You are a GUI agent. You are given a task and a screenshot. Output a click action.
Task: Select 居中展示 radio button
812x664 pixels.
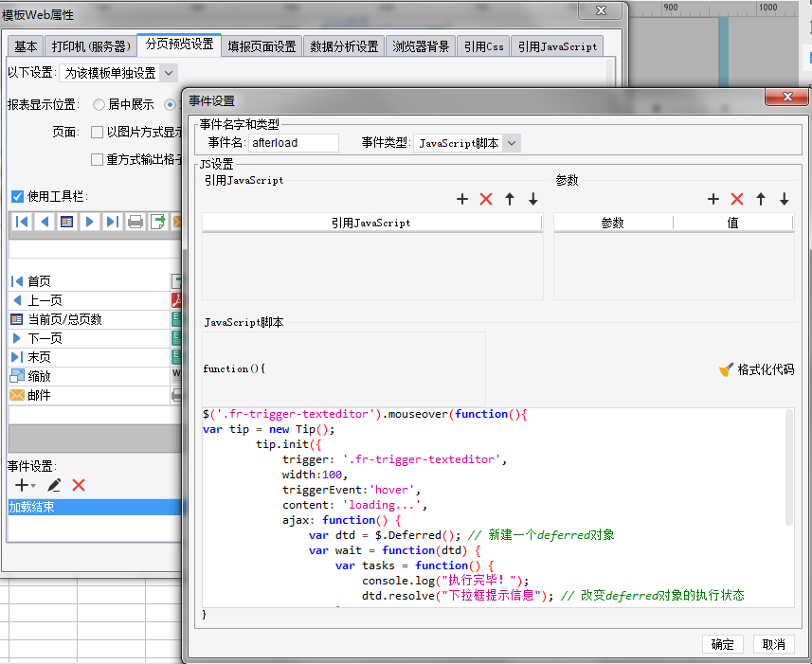[99, 104]
